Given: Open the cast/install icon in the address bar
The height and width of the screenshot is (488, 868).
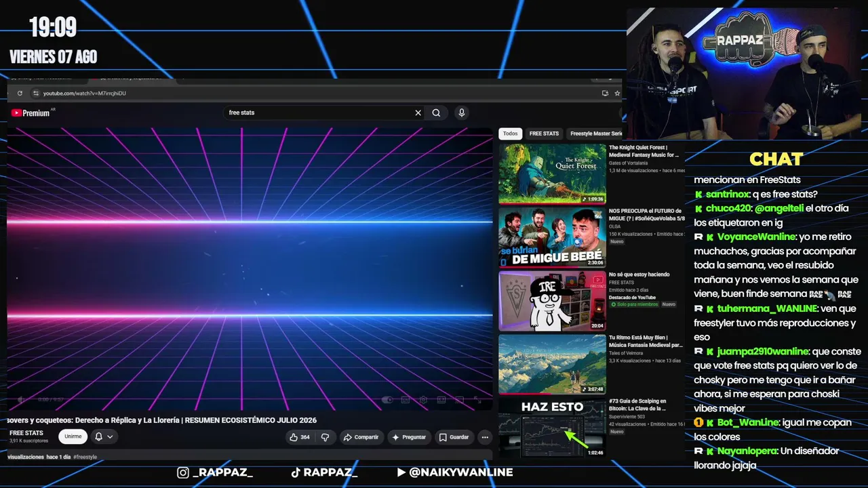Looking at the screenshot, I should click(605, 94).
